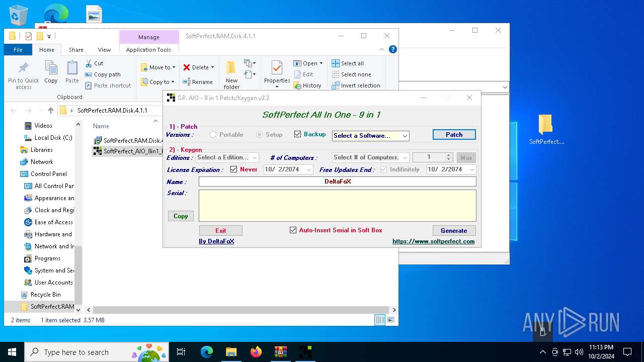Click the Paste ribbon icon

tap(72, 72)
